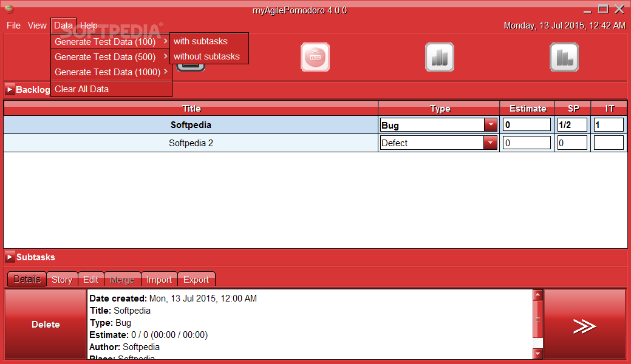
Task: Collapse the Backlog panel triangle
Action: 10,89
